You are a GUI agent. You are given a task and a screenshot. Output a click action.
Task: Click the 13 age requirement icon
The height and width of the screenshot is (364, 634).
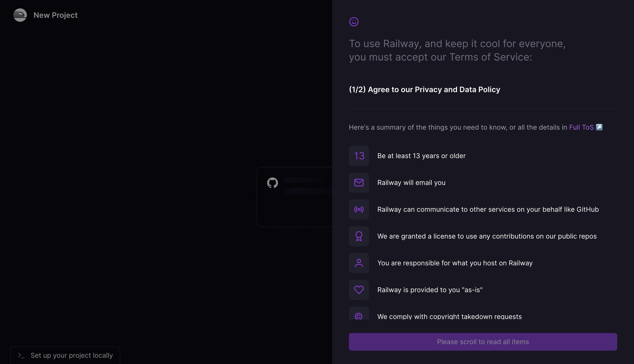(359, 156)
